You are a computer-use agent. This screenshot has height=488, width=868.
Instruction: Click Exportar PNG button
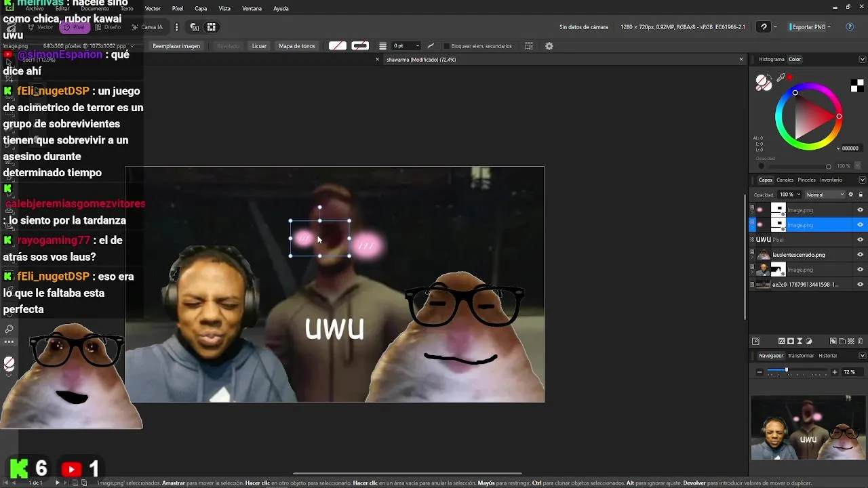pyautogui.click(x=810, y=27)
